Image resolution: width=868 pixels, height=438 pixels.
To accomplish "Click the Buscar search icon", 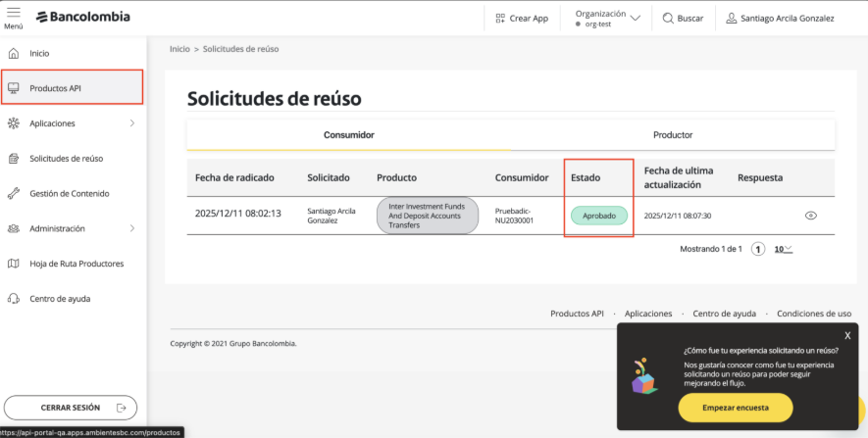I will point(669,18).
